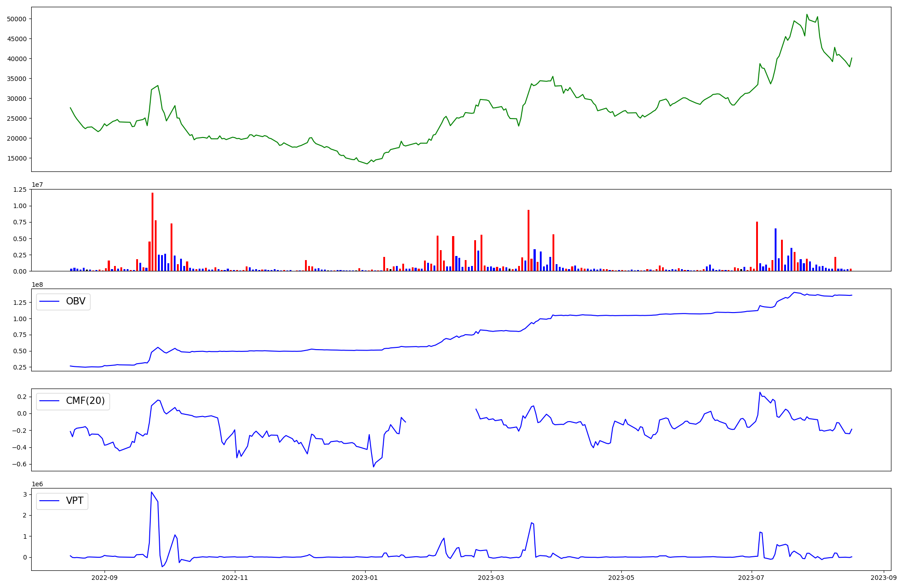Click the 15000 price axis tick label
Image resolution: width=905 pixels, height=588 pixels.
(x=17, y=158)
